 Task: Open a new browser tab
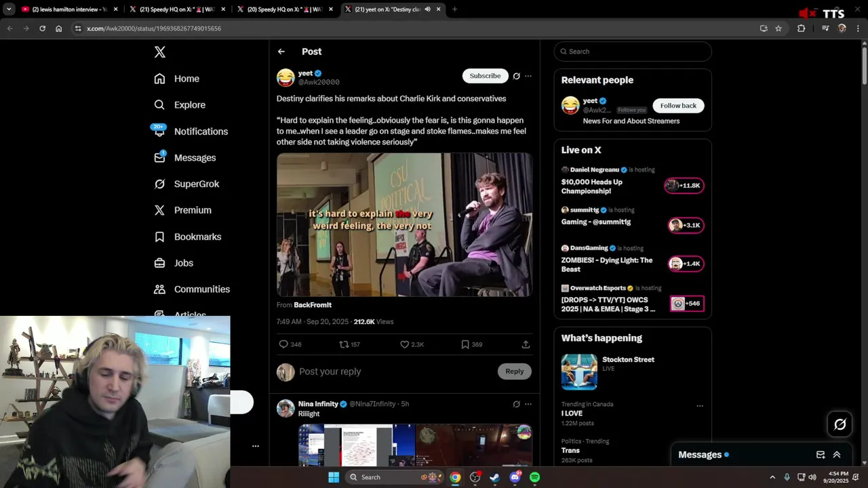tap(454, 9)
